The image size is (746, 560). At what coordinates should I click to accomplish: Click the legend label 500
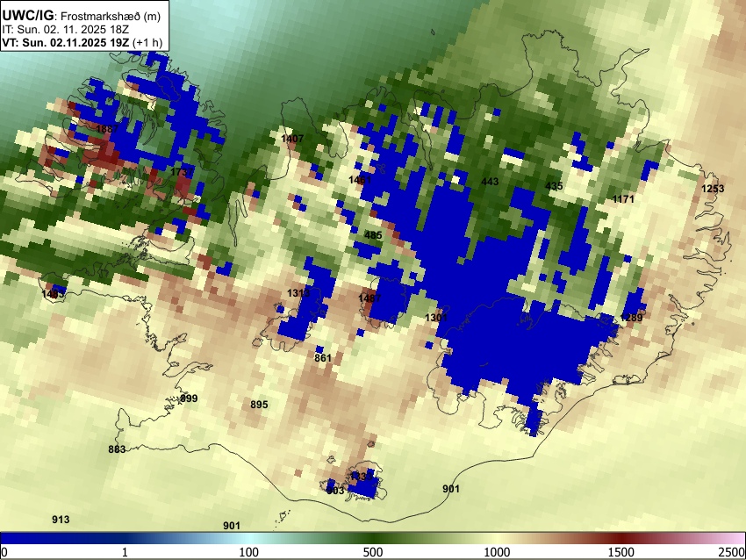click(x=373, y=552)
